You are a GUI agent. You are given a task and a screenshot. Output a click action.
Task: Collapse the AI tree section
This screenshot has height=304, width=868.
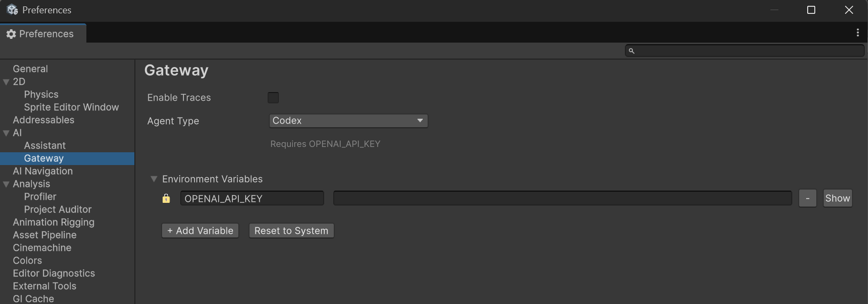pyautogui.click(x=6, y=133)
